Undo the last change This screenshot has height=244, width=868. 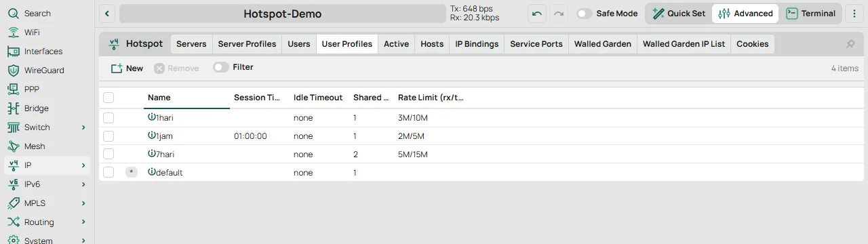(537, 14)
